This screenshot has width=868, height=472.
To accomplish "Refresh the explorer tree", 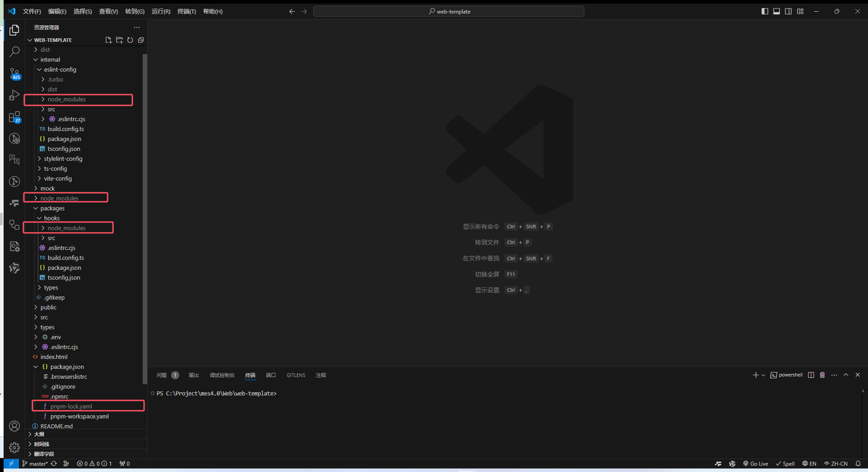I will click(x=130, y=40).
